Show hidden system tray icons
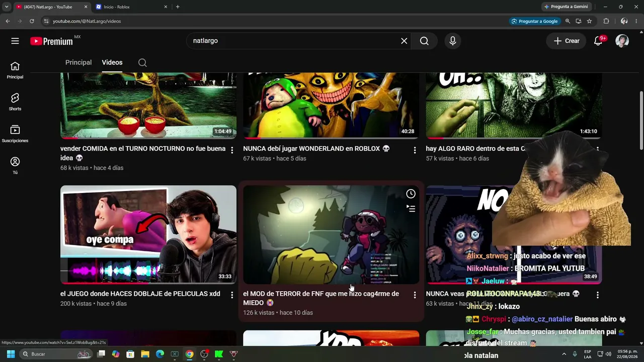The width and height of the screenshot is (644, 362). click(x=564, y=354)
